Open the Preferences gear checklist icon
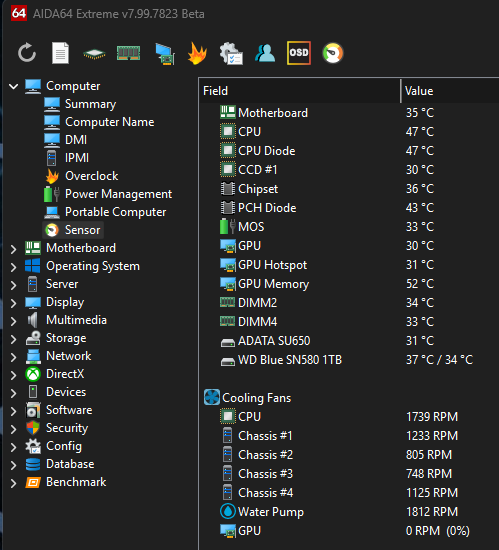 (231, 53)
